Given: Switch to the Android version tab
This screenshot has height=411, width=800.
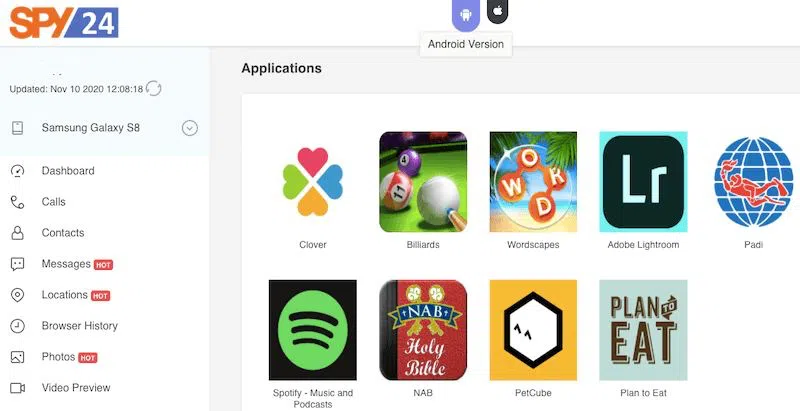Looking at the screenshot, I should click(x=465, y=14).
